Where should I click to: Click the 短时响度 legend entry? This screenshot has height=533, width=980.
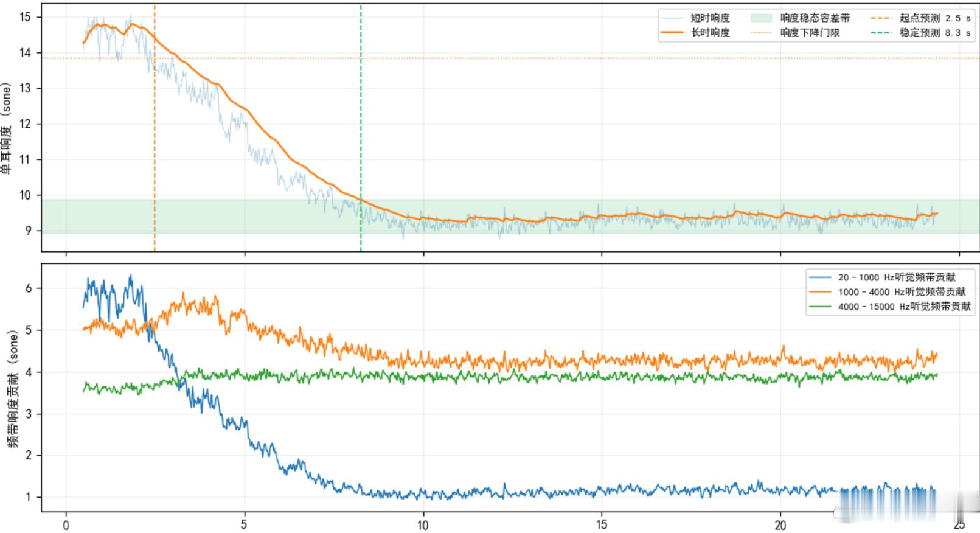[x=695, y=18]
